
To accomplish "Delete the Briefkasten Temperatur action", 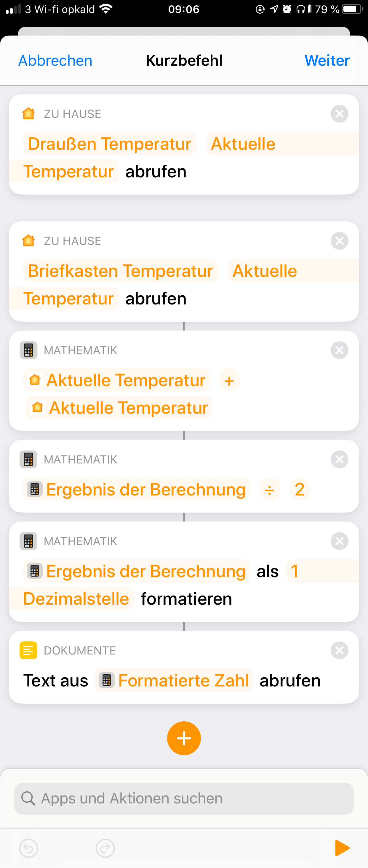I will [339, 241].
